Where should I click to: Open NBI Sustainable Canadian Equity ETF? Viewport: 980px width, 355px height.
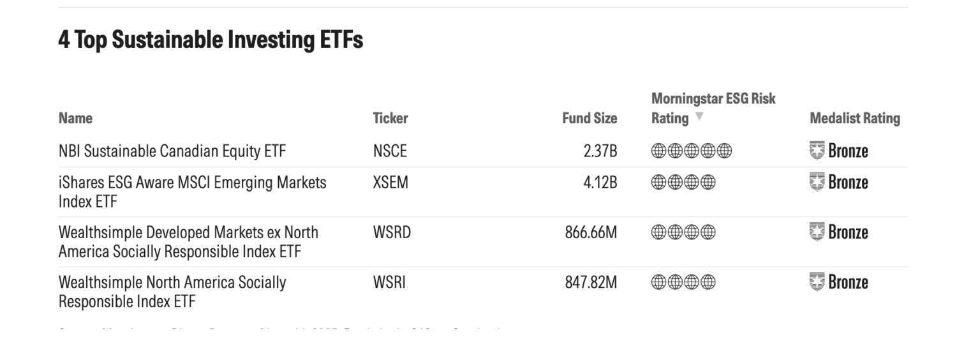click(x=172, y=152)
